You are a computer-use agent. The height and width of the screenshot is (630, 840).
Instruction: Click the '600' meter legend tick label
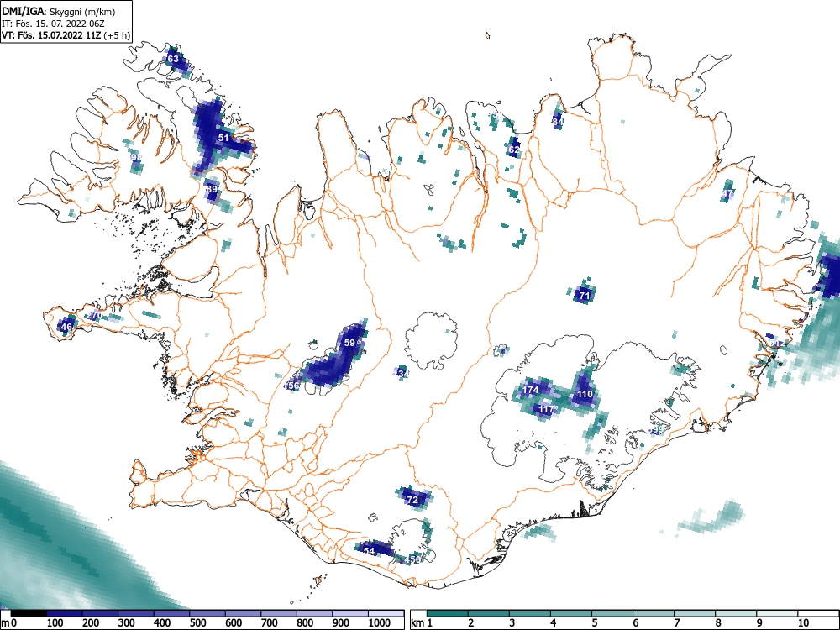(x=234, y=623)
